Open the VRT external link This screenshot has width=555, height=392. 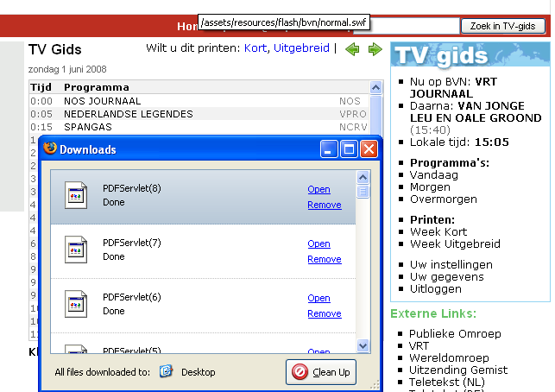419,346
